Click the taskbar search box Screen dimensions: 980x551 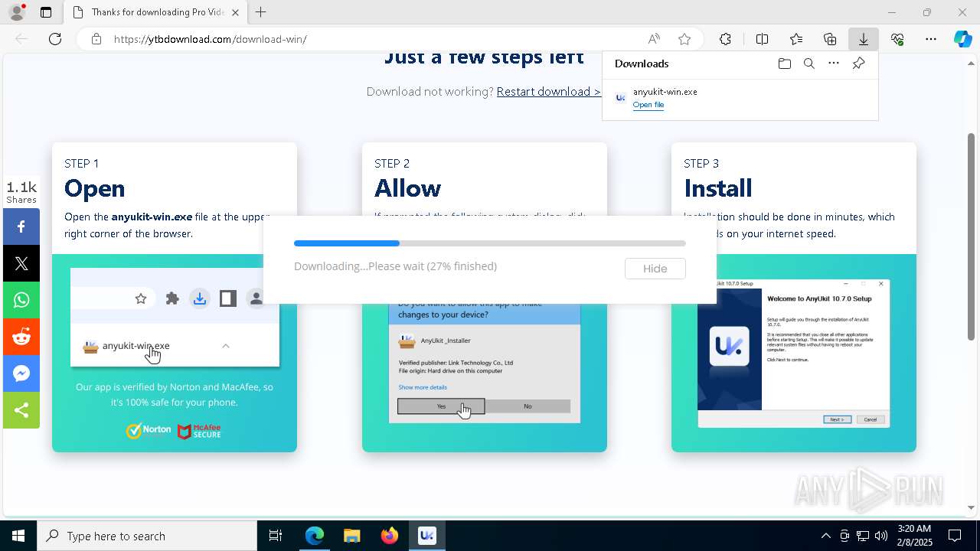point(147,536)
